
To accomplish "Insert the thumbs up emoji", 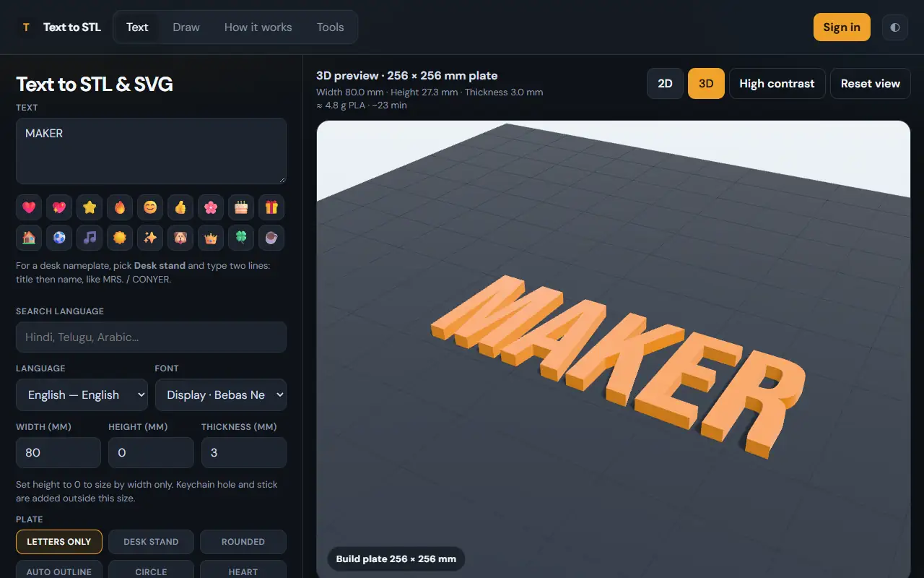I will [180, 207].
